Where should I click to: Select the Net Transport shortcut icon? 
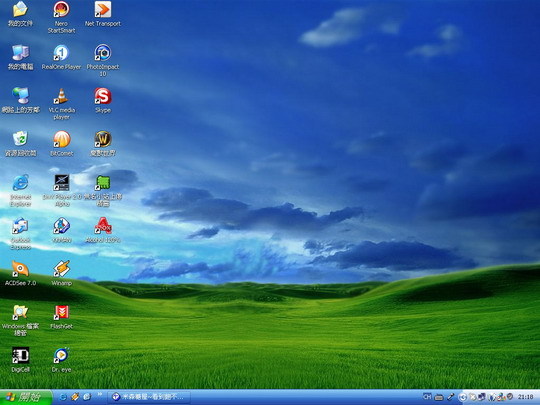tap(103, 10)
